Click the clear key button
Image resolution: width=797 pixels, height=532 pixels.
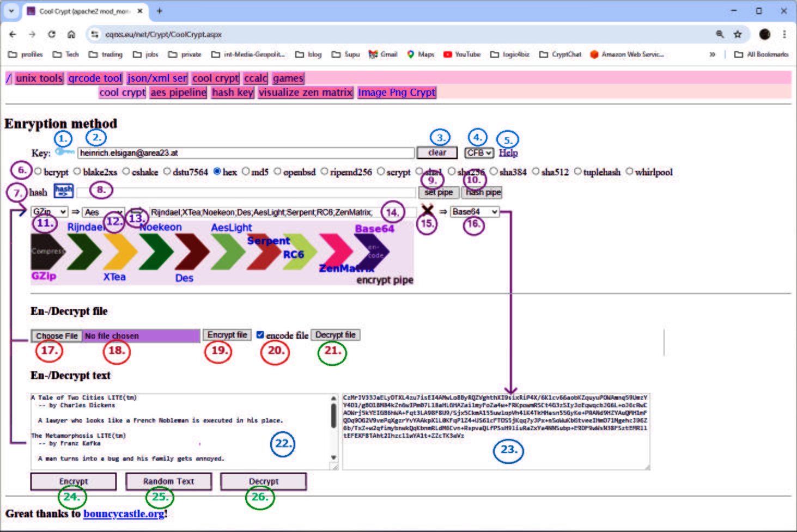click(x=437, y=153)
